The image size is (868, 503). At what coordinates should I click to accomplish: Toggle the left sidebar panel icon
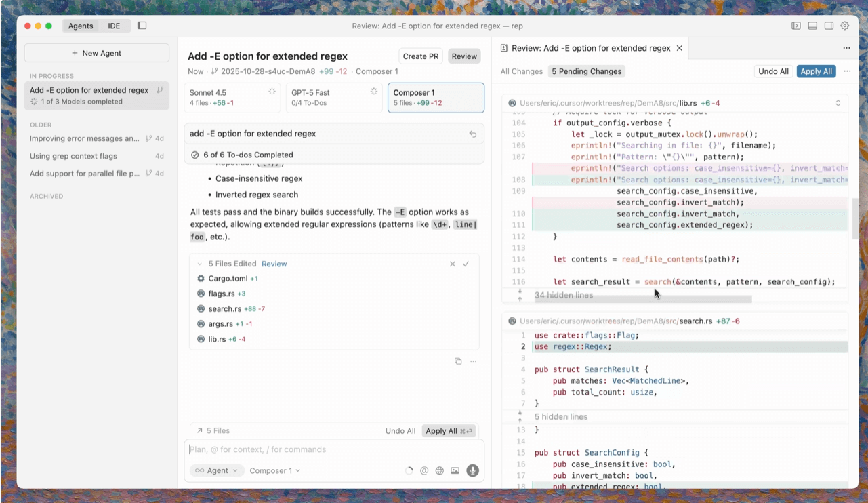coord(142,26)
